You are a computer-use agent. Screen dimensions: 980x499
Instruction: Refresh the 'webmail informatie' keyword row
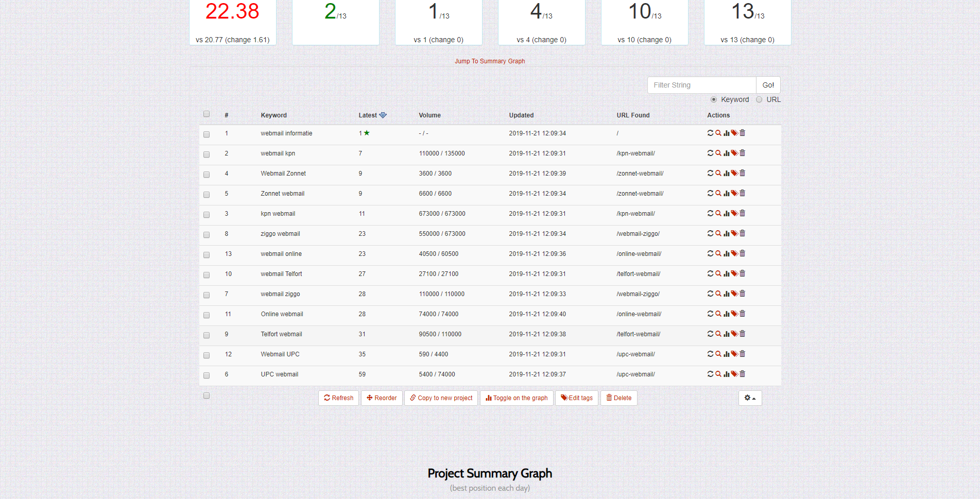(x=710, y=133)
